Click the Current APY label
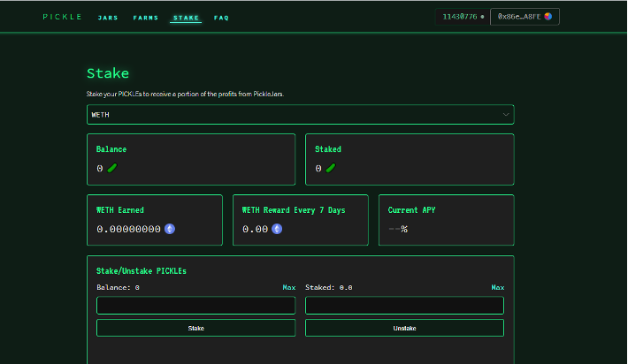This screenshot has height=364, width=628. [x=411, y=210]
